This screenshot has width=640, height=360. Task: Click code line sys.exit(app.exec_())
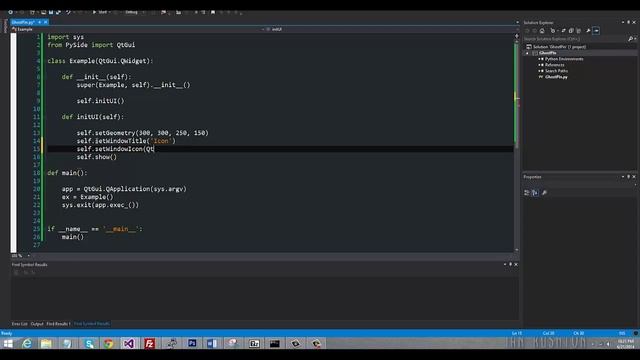pos(100,205)
